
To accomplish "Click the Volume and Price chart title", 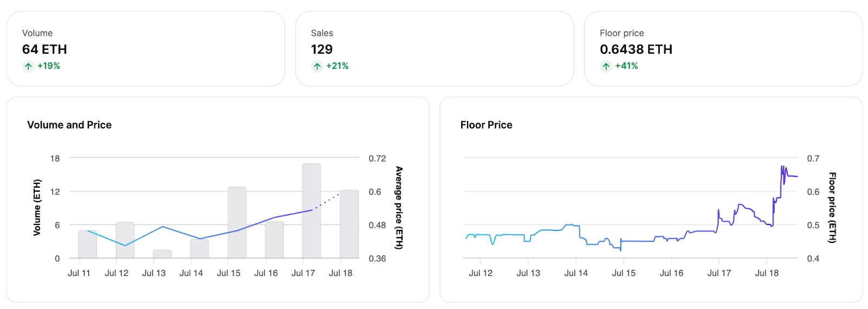I will pos(69,125).
